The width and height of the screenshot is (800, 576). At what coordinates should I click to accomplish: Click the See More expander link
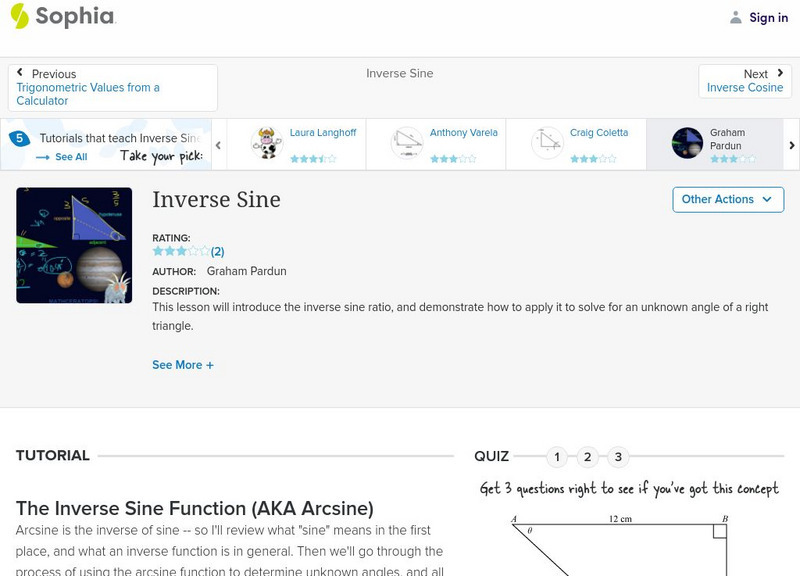coord(183,365)
